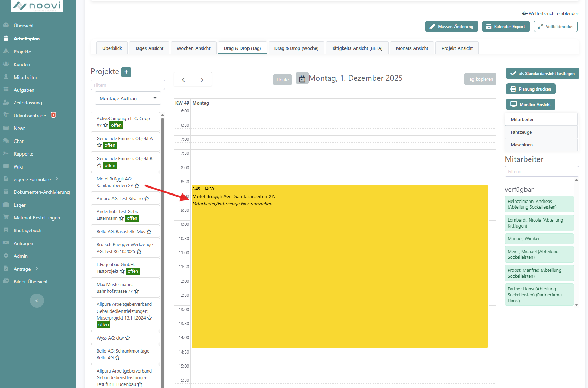Click the Zeiterfassung sidebar icon
Screen dimensions: 588x388
(6, 103)
